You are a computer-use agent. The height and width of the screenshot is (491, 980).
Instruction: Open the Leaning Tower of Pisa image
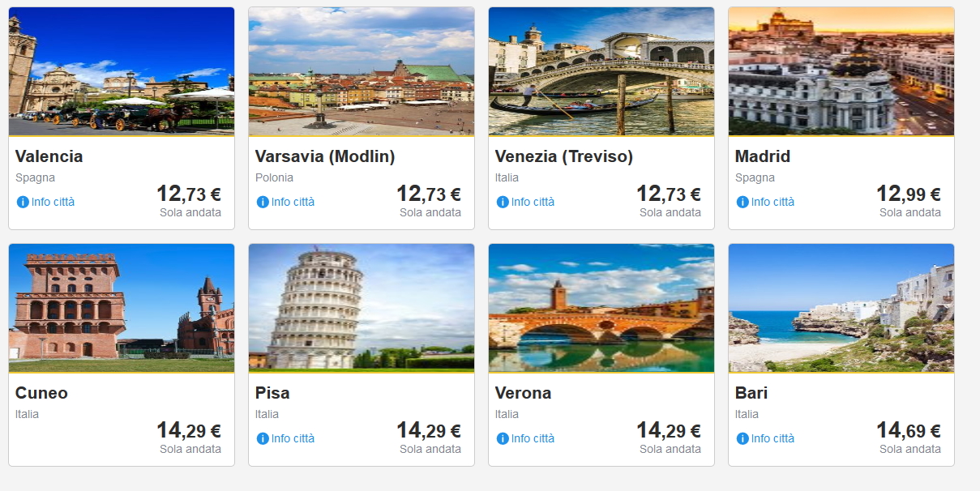point(362,308)
